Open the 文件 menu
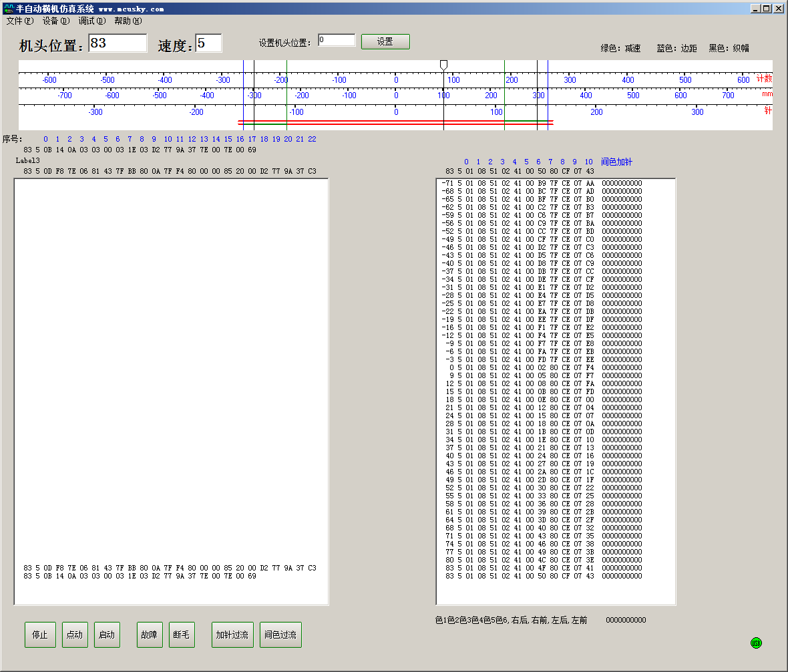The width and height of the screenshot is (788, 672). (19, 21)
